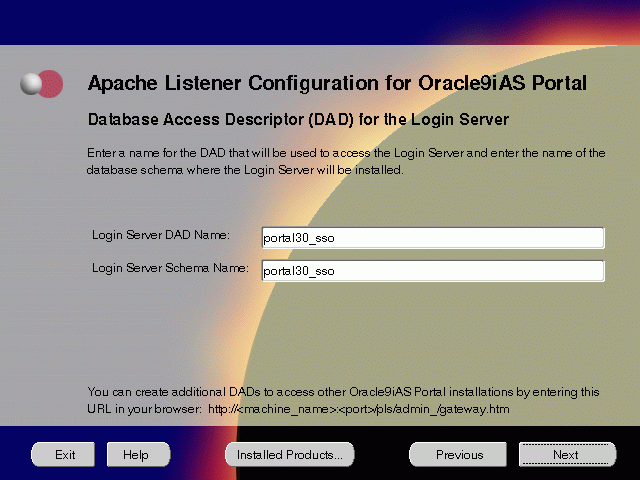Click the 'You can create additional DADs' note

[343, 400]
